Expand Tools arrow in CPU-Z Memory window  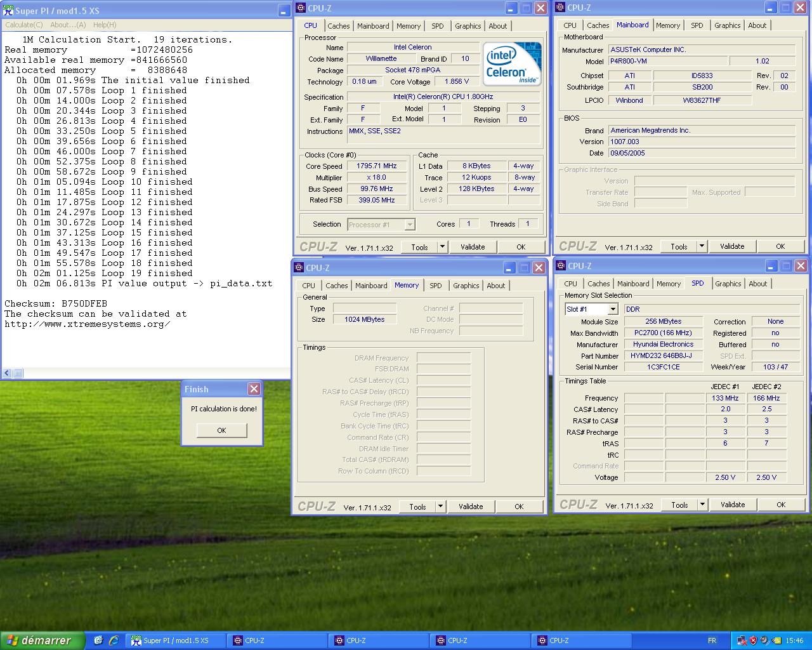440,507
